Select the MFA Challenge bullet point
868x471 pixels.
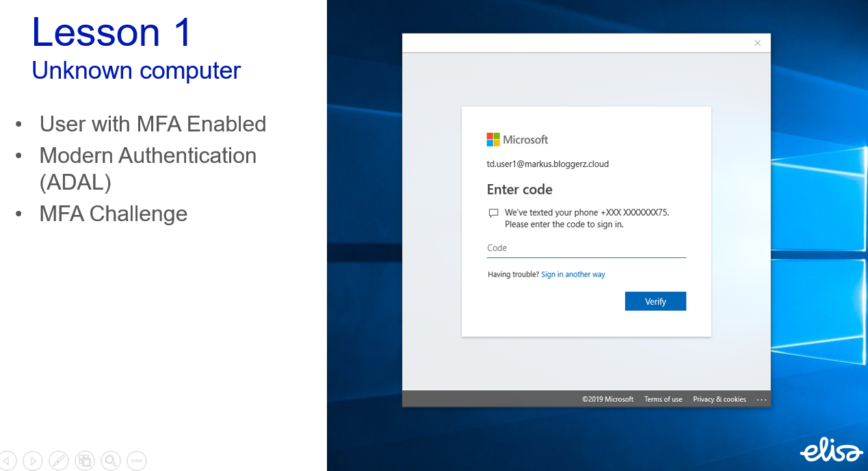[114, 214]
